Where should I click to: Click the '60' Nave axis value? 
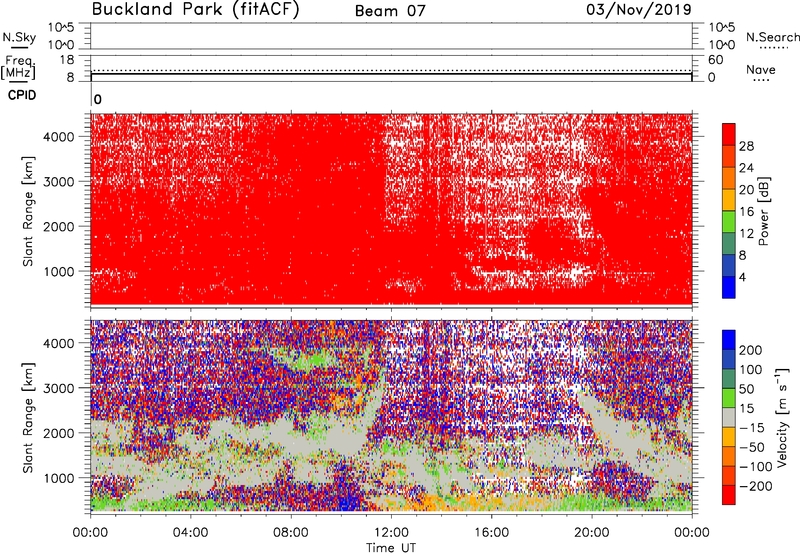[x=715, y=60]
